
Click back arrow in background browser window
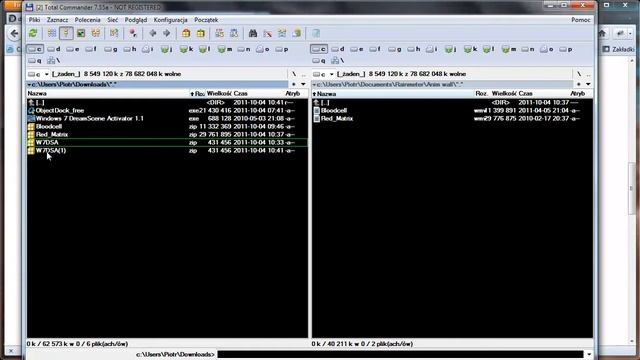pos(14,33)
